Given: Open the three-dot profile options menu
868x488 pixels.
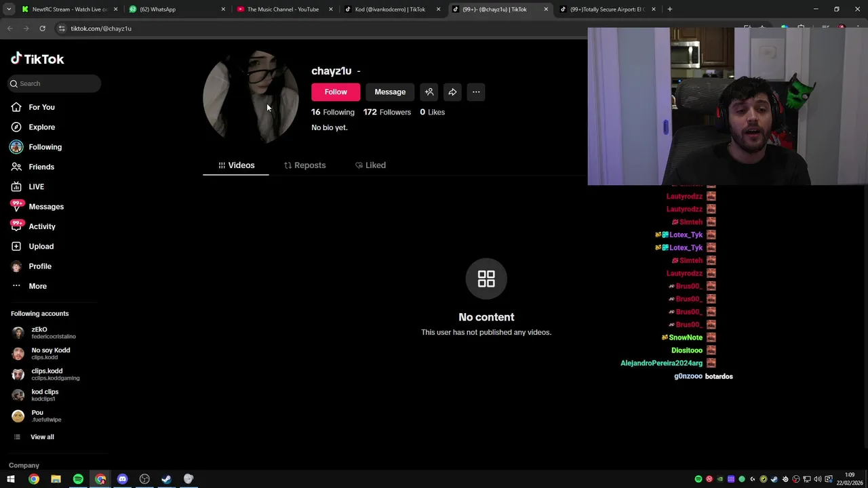Looking at the screenshot, I should [476, 92].
